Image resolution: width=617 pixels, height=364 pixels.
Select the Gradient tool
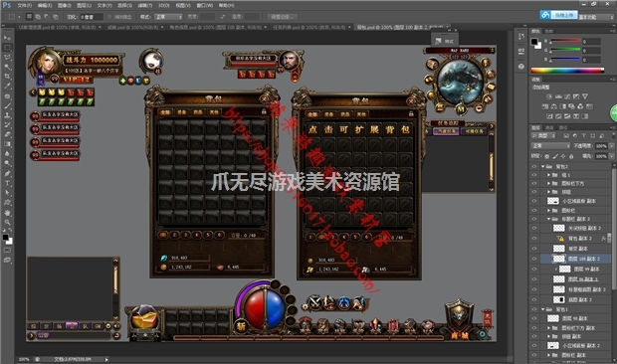pyautogui.click(x=7, y=144)
